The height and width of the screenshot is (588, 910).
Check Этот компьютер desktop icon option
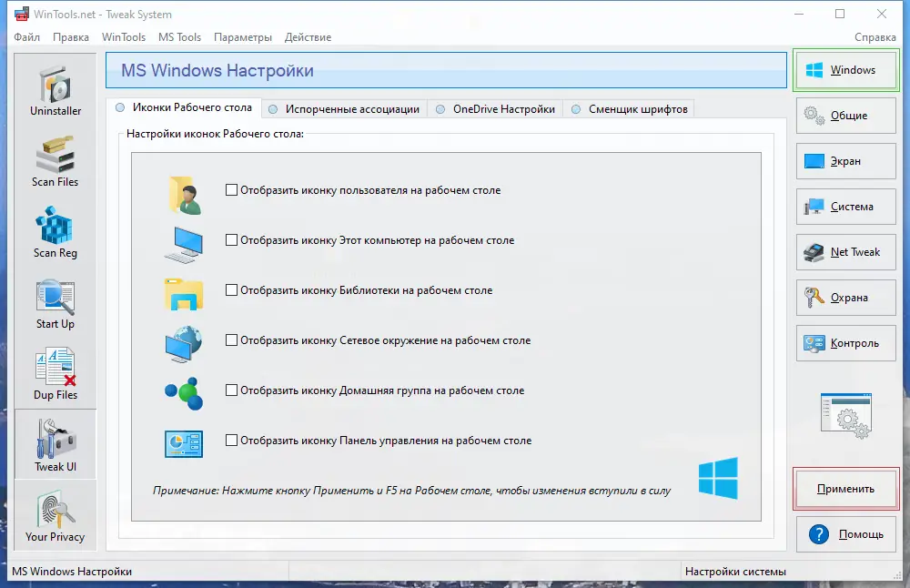click(x=231, y=239)
